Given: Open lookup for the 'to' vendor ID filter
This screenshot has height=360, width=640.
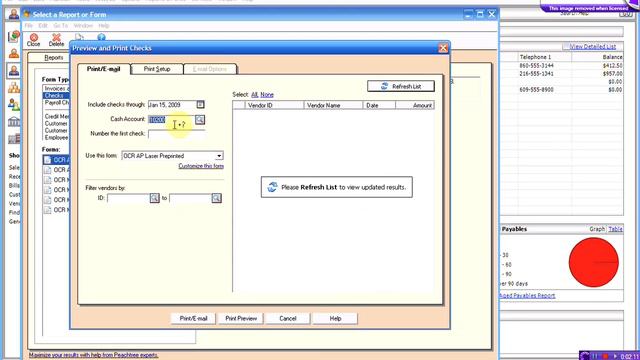Looking at the screenshot, I should pos(216,198).
